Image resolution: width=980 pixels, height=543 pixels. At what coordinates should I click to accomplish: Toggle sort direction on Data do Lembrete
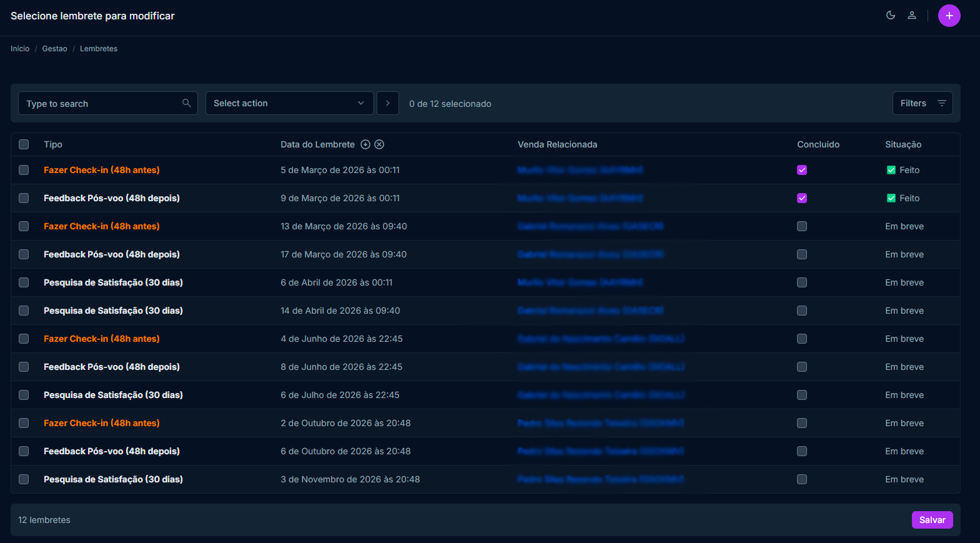click(x=365, y=144)
